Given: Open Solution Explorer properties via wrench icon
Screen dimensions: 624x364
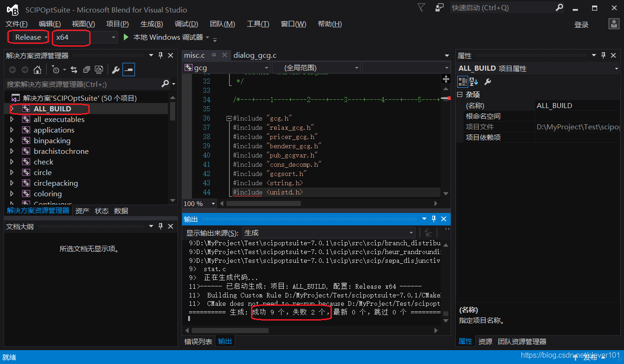Looking at the screenshot, I should pos(116,69).
